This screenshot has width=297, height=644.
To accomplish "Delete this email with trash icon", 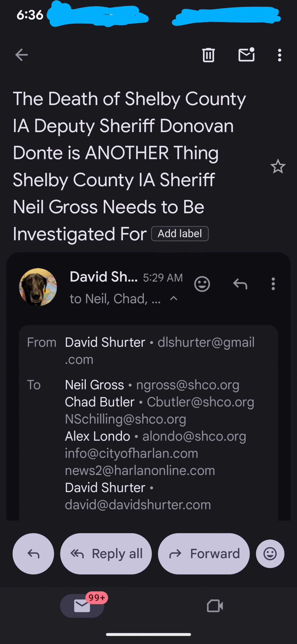I will coord(208,55).
